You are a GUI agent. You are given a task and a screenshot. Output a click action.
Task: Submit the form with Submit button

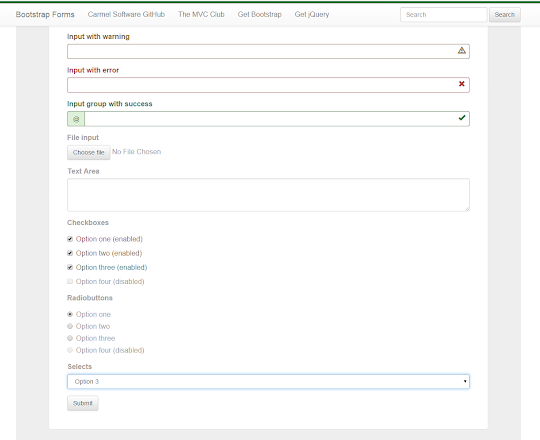[83, 403]
